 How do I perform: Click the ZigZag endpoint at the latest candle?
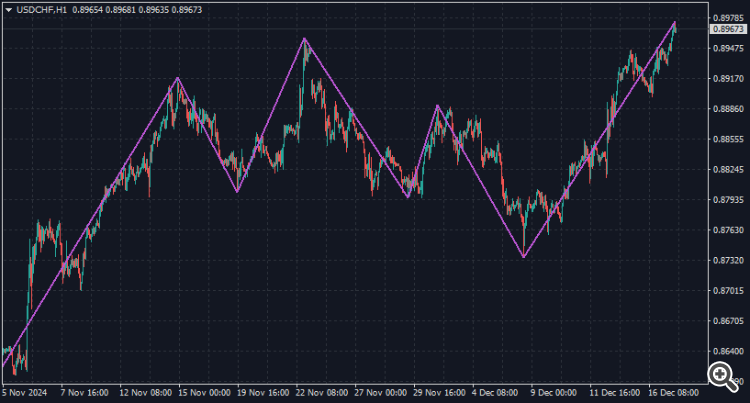(x=675, y=22)
